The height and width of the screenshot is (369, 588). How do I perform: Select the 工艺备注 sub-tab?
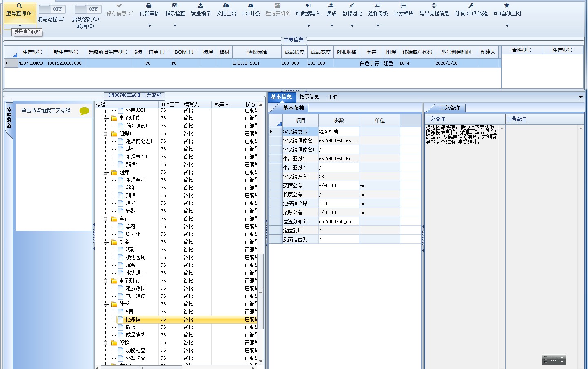tap(449, 108)
